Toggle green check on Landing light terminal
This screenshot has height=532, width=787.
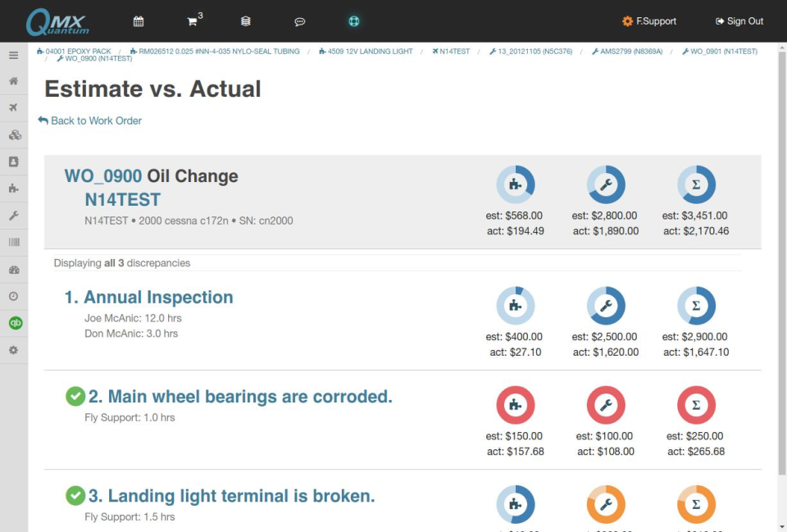tap(75, 496)
